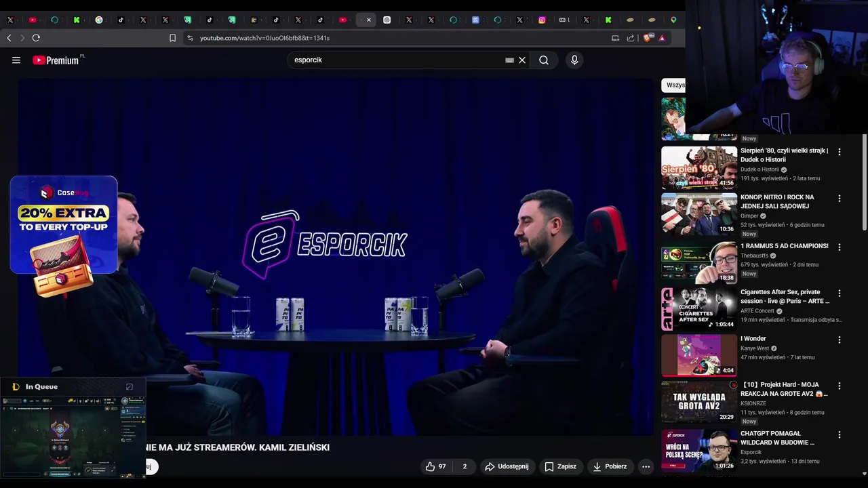Click the ARTE Concert channel name
The width and height of the screenshot is (868, 488).
pyautogui.click(x=757, y=311)
